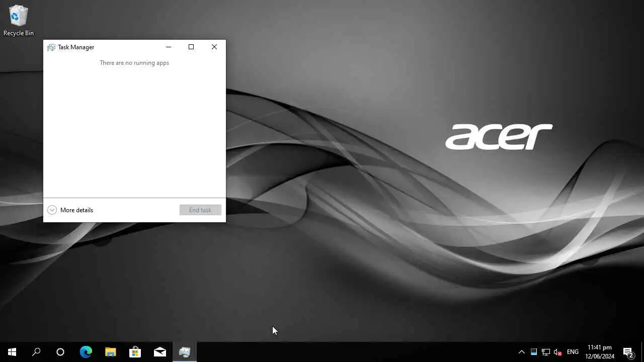The width and height of the screenshot is (644, 362).
Task: Maximize the Task Manager window
Action: click(x=191, y=47)
